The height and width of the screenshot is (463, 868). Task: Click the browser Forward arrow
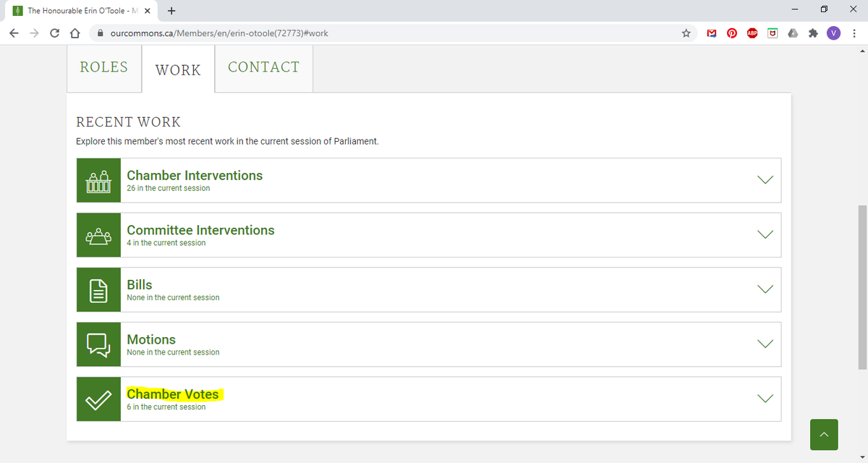(35, 33)
